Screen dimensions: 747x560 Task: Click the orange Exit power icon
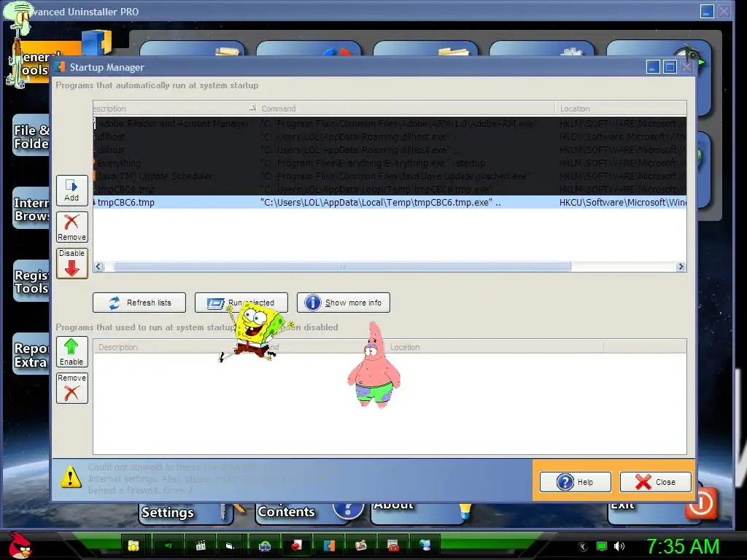[701, 503]
